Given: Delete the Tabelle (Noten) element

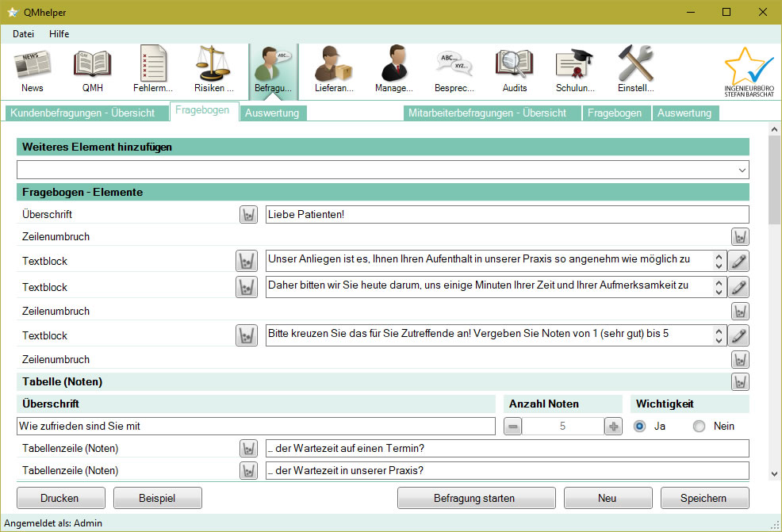Looking at the screenshot, I should click(x=740, y=382).
